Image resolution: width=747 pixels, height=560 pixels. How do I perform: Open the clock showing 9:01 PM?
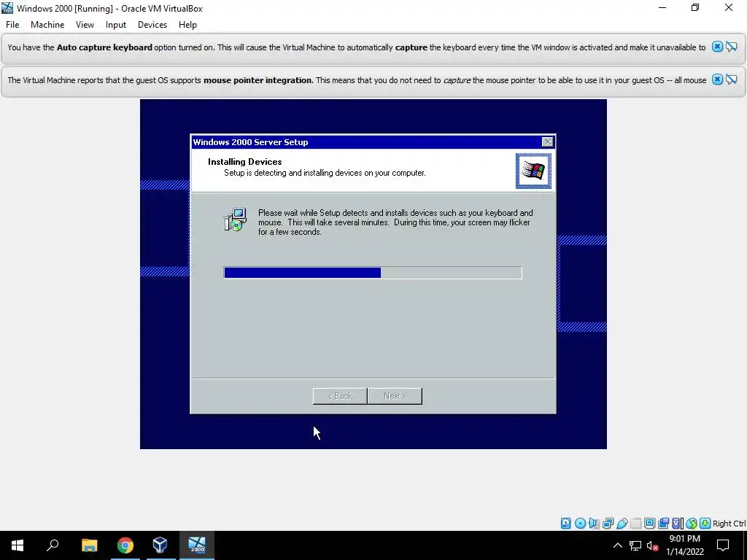[684, 545]
